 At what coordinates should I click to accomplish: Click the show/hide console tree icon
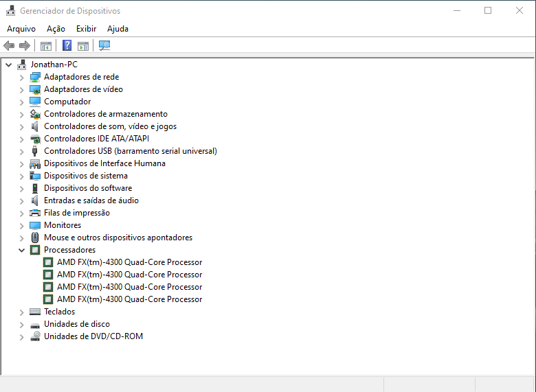coord(46,46)
